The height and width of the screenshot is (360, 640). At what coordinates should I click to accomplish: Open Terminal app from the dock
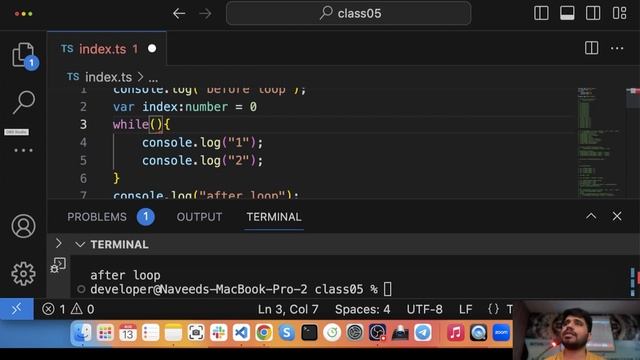pos(309,333)
